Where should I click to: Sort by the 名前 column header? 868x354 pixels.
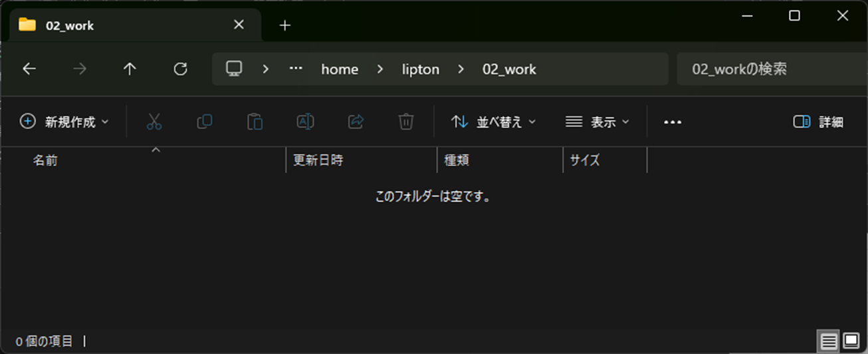[45, 160]
